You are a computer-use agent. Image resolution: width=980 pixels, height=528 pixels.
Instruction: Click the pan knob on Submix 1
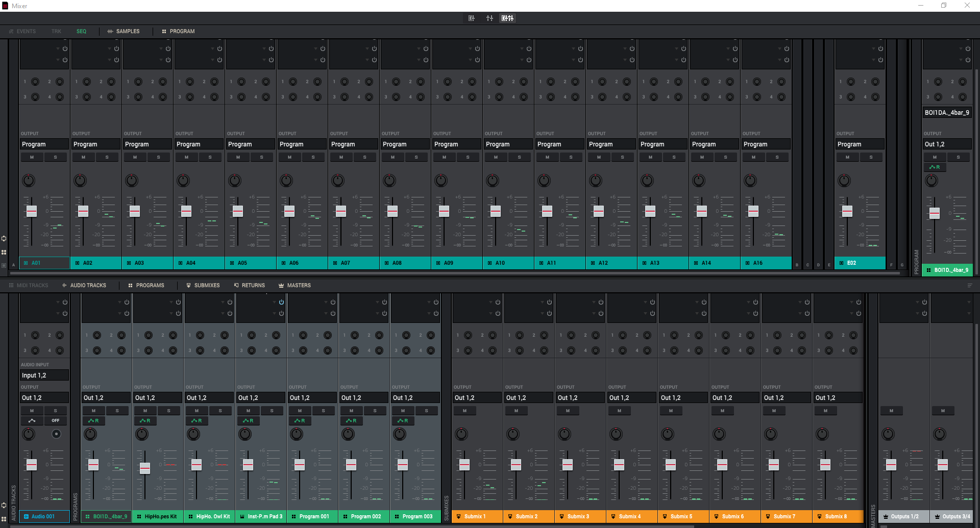click(x=461, y=434)
